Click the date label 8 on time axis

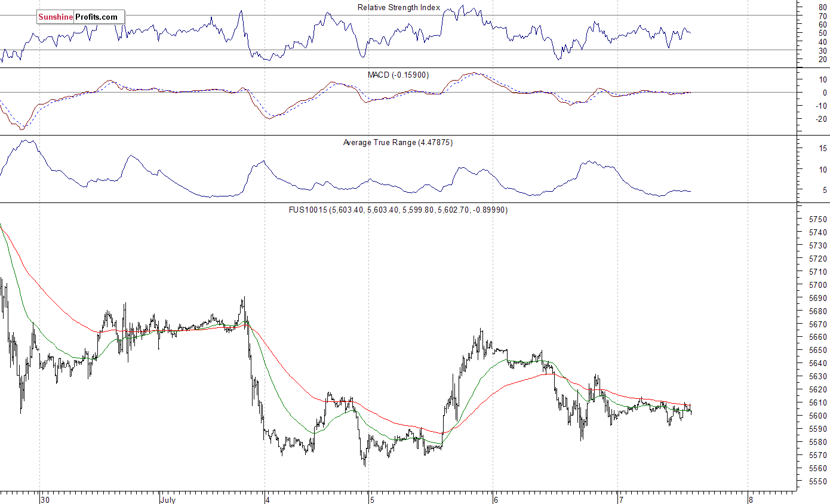[x=751, y=500]
